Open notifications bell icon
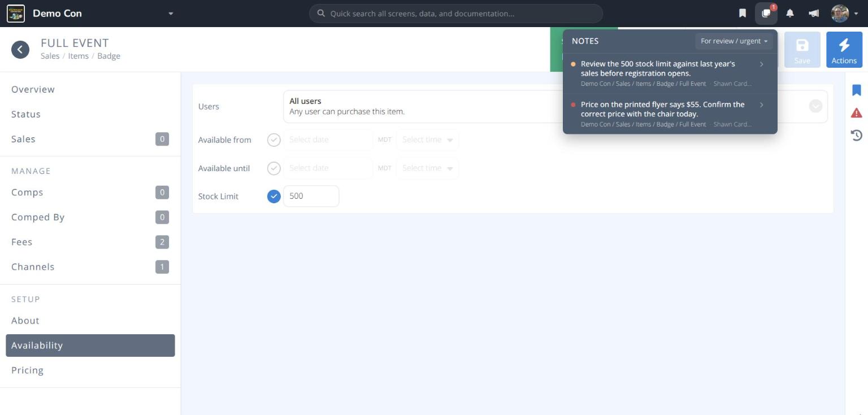This screenshot has width=868, height=415. [x=790, y=14]
